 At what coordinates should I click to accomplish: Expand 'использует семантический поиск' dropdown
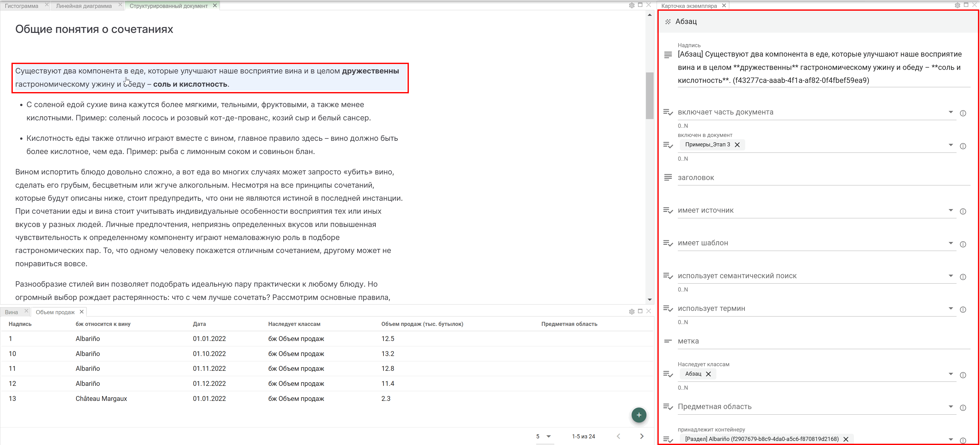click(950, 276)
